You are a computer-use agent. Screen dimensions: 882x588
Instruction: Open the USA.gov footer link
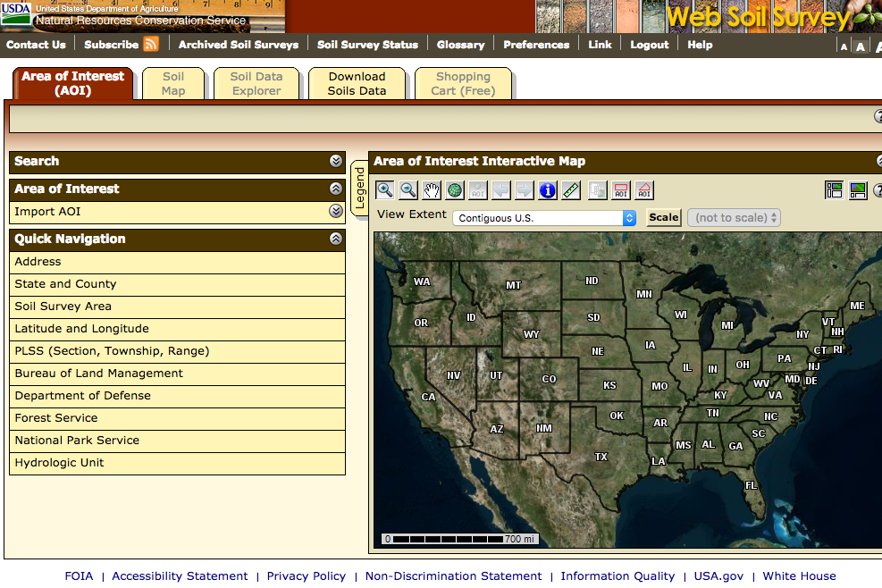coord(718,576)
